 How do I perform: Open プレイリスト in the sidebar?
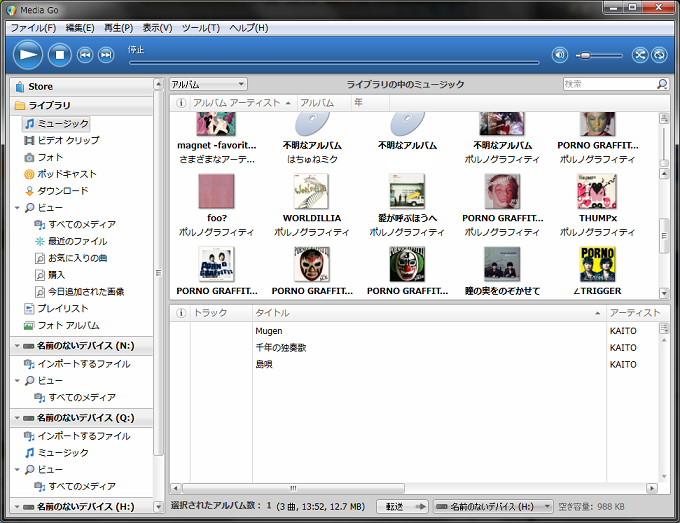56,309
